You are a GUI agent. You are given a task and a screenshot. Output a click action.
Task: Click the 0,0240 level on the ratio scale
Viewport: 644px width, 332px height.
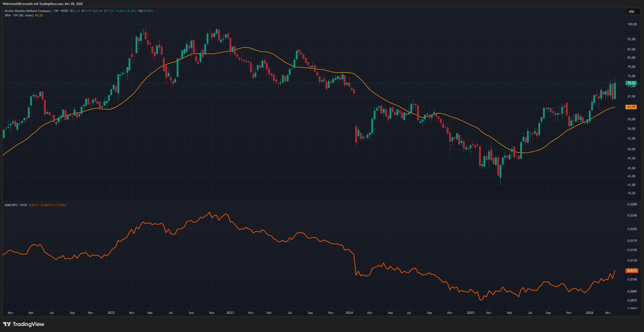click(x=632, y=216)
